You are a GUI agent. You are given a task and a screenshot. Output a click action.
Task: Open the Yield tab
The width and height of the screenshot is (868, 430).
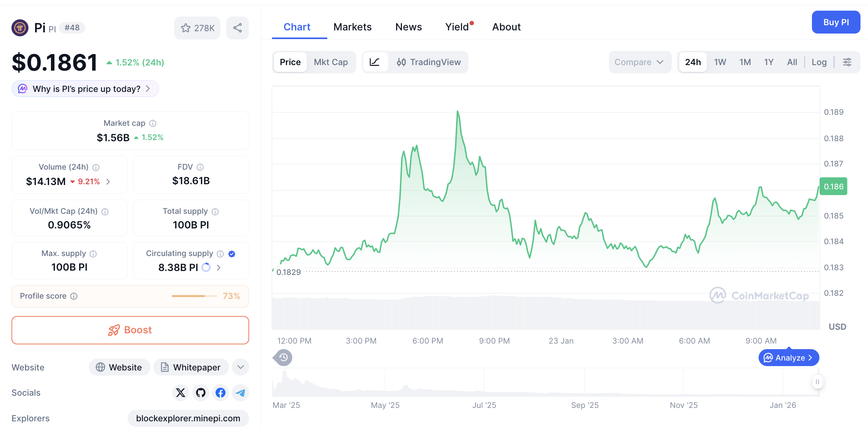[x=457, y=26]
